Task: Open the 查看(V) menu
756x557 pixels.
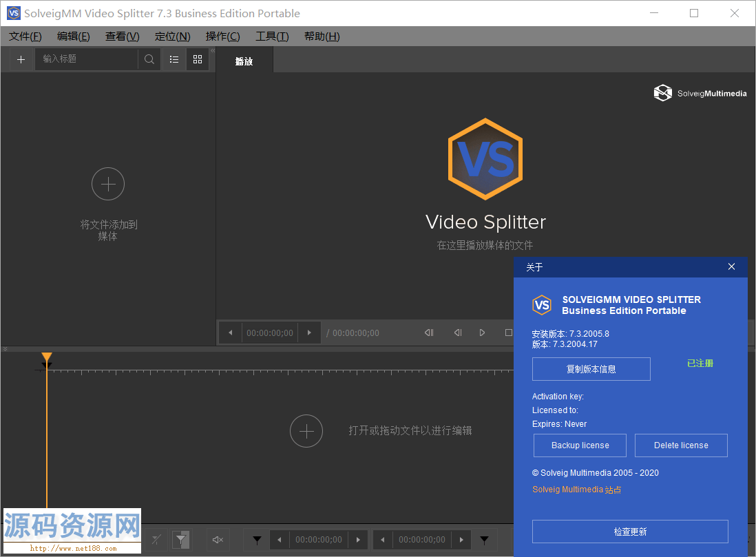Action: coord(123,36)
